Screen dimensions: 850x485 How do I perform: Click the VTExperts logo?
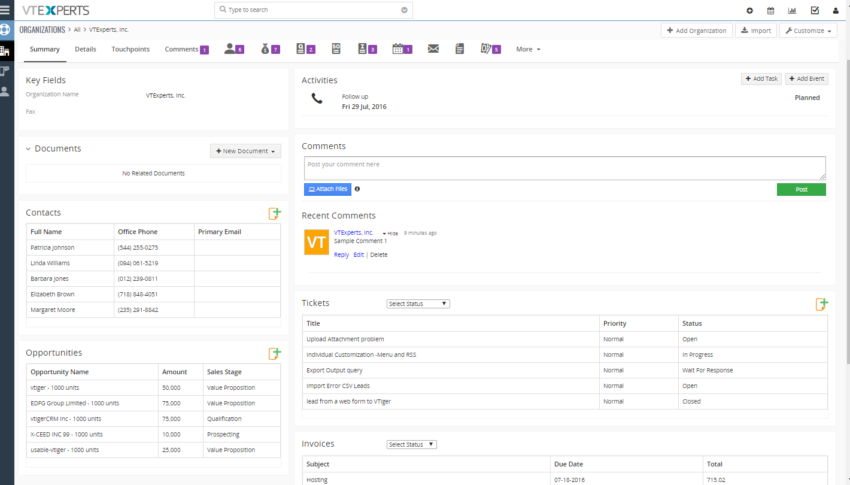pyautogui.click(x=55, y=10)
